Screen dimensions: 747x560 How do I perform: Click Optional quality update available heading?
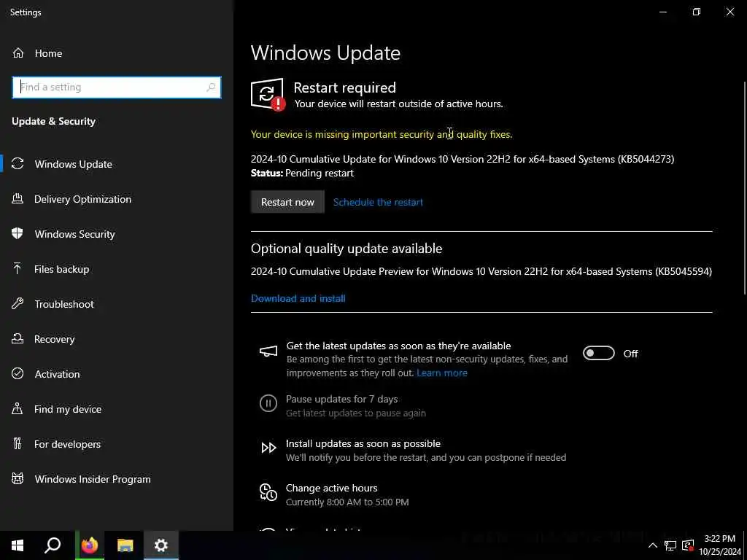pos(347,249)
